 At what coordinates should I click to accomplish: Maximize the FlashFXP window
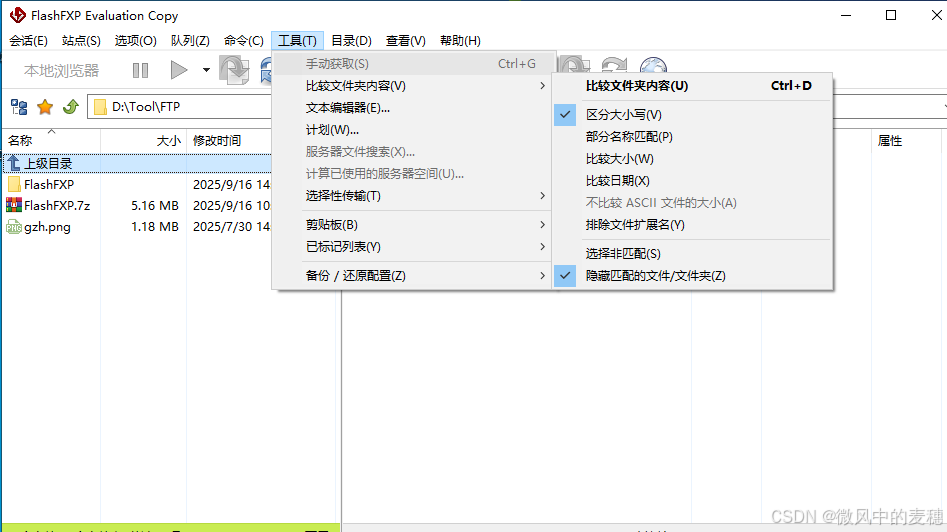coord(891,15)
